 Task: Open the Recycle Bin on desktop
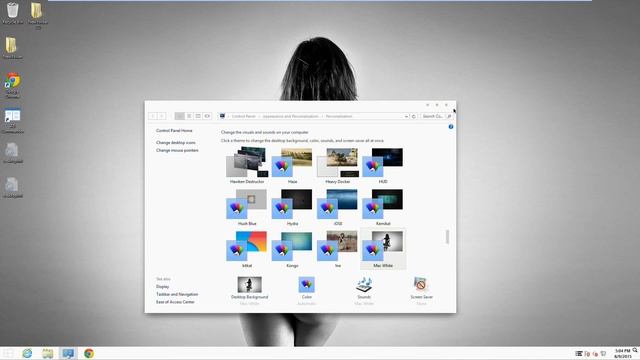(x=12, y=13)
